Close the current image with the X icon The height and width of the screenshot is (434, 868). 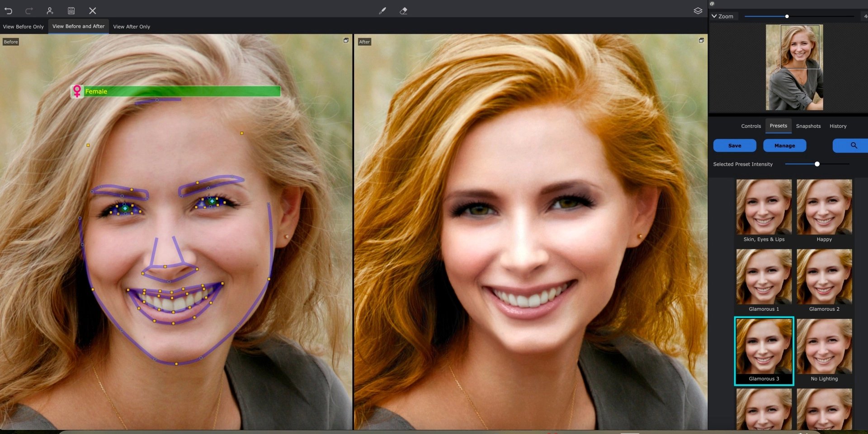(92, 10)
